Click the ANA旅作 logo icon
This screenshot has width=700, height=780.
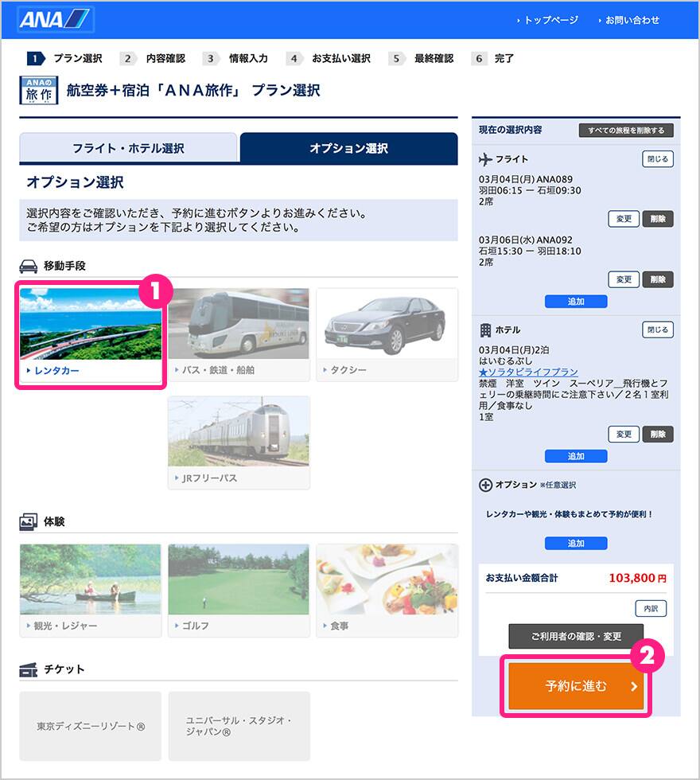pyautogui.click(x=38, y=90)
